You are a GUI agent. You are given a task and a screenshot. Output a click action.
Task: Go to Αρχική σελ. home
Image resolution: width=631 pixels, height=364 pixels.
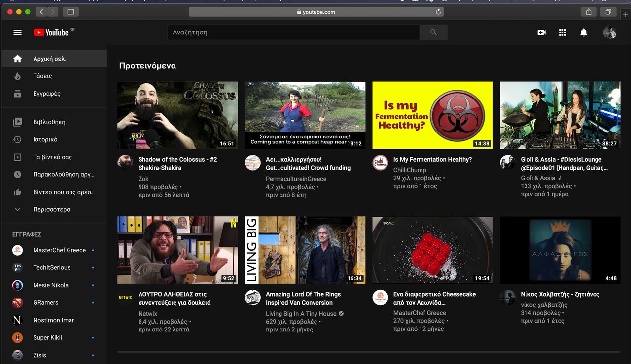tap(54, 59)
